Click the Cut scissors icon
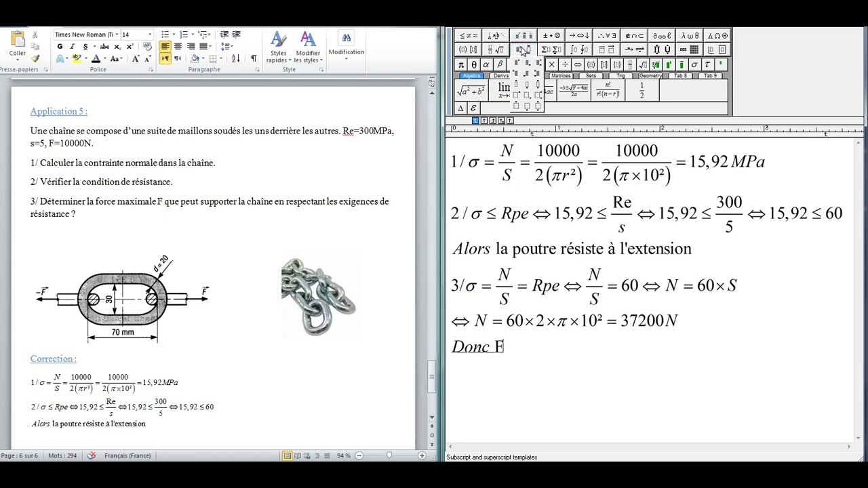 pyautogui.click(x=35, y=35)
